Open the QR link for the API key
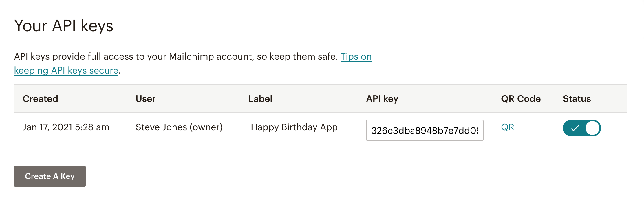The width and height of the screenshot is (644, 201). coord(507,127)
